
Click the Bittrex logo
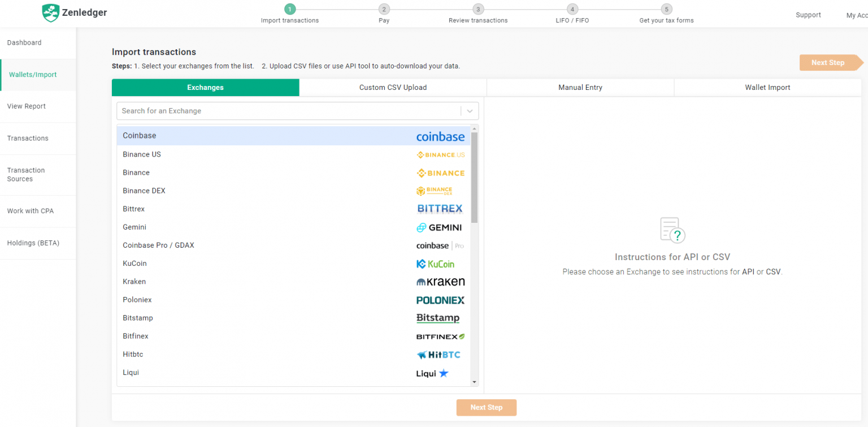pos(440,209)
